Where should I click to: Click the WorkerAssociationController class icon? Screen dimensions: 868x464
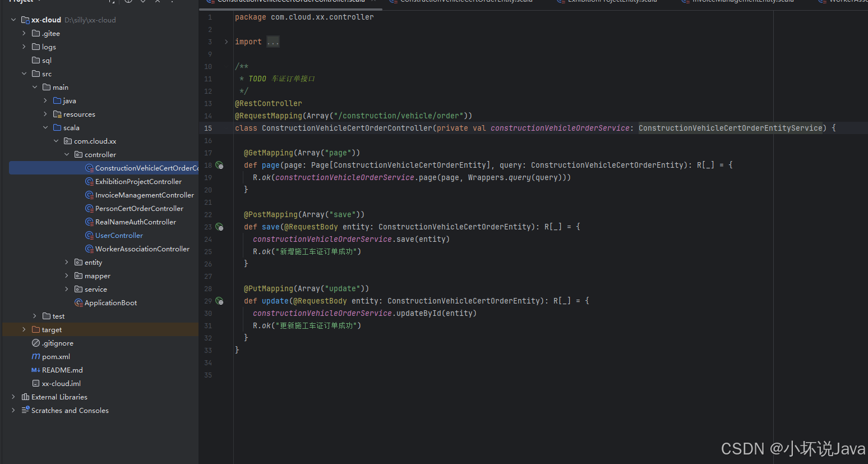89,249
